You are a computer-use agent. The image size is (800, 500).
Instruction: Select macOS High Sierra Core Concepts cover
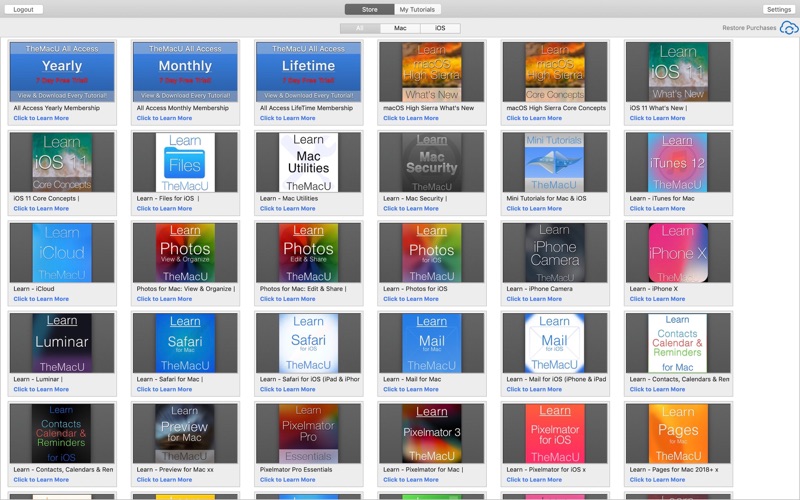pos(555,72)
